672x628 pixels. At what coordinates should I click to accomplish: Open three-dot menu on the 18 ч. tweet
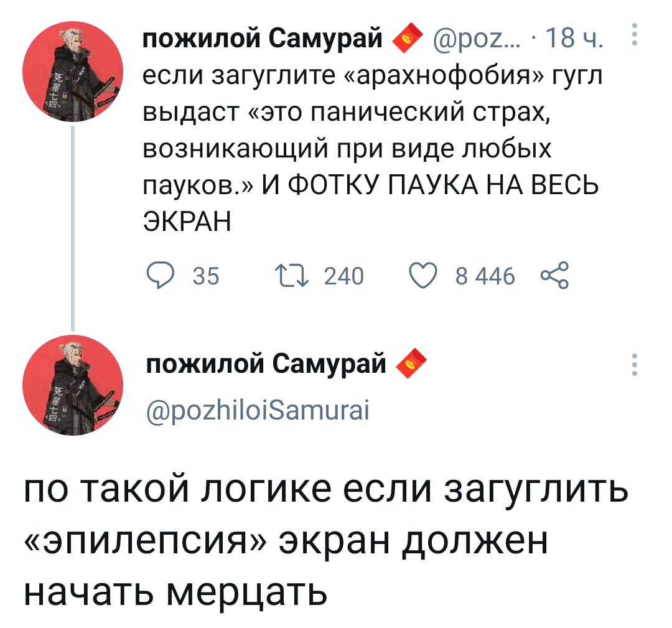[633, 36]
